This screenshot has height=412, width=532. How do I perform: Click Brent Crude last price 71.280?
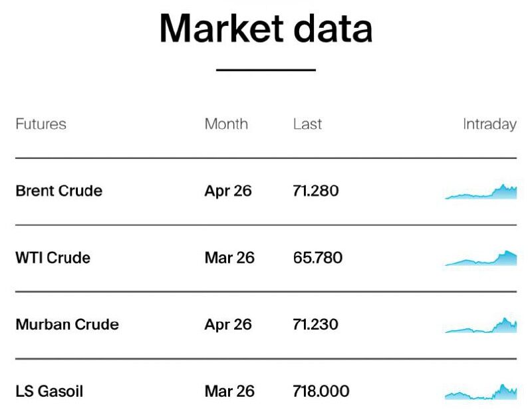pyautogui.click(x=316, y=191)
